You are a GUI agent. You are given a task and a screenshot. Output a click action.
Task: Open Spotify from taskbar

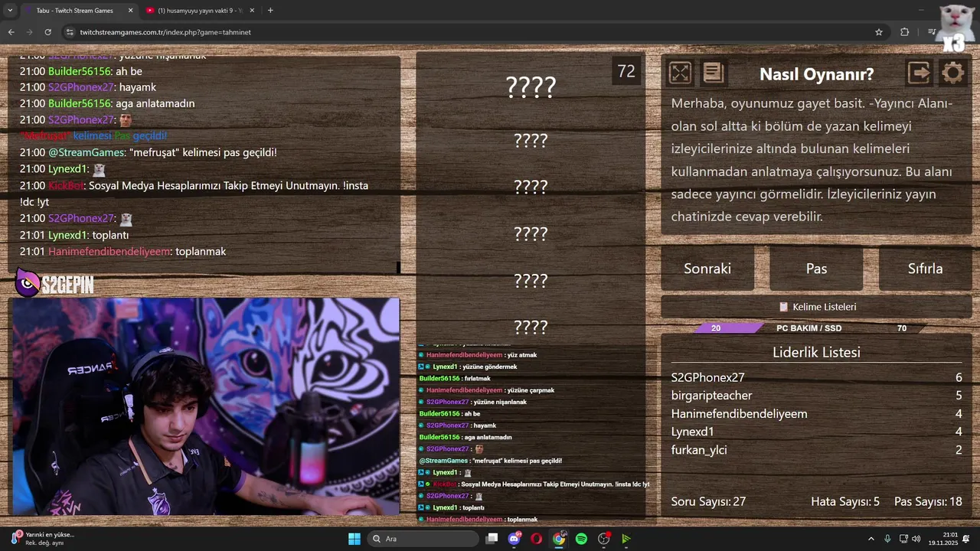coord(581,539)
